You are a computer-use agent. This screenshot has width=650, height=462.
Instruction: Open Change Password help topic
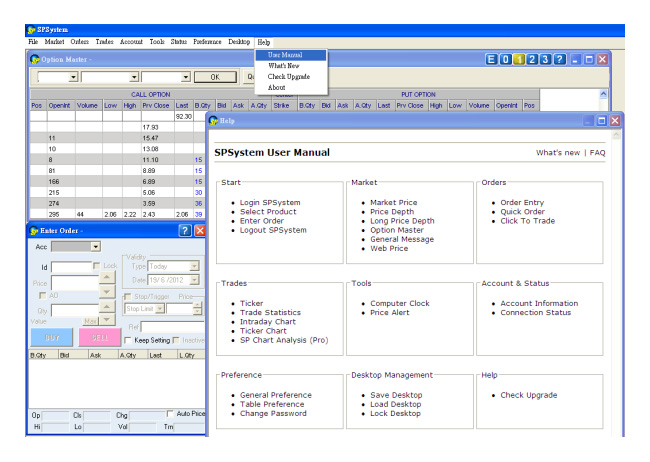273,413
